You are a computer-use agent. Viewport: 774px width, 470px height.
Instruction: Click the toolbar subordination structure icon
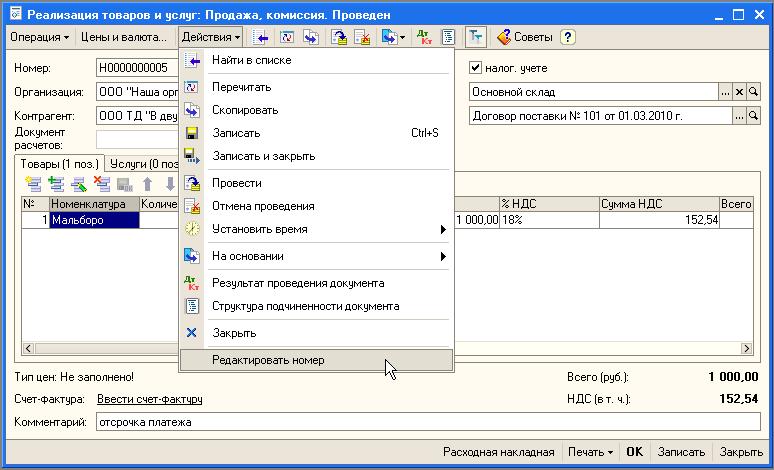[x=448, y=38]
